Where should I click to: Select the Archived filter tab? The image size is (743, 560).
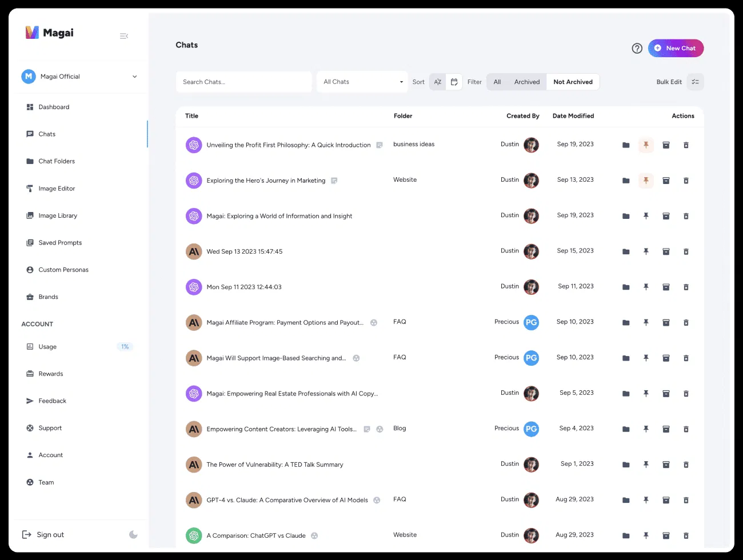pos(526,82)
